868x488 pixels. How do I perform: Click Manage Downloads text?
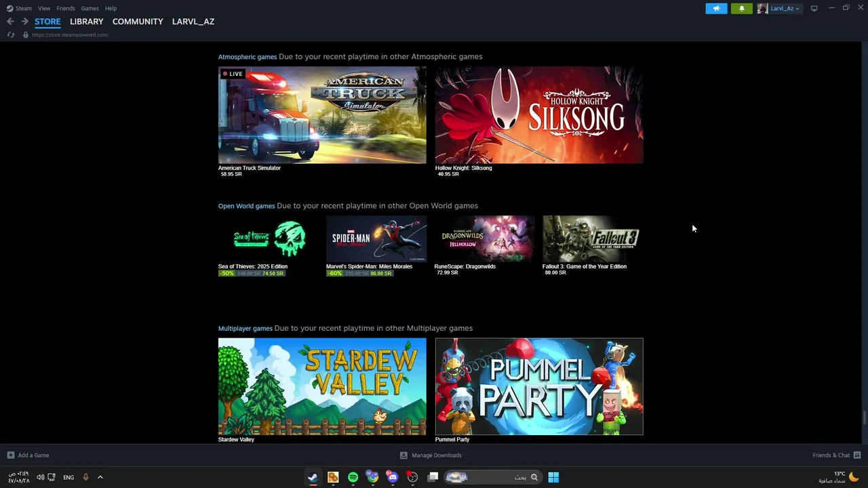[437, 455]
